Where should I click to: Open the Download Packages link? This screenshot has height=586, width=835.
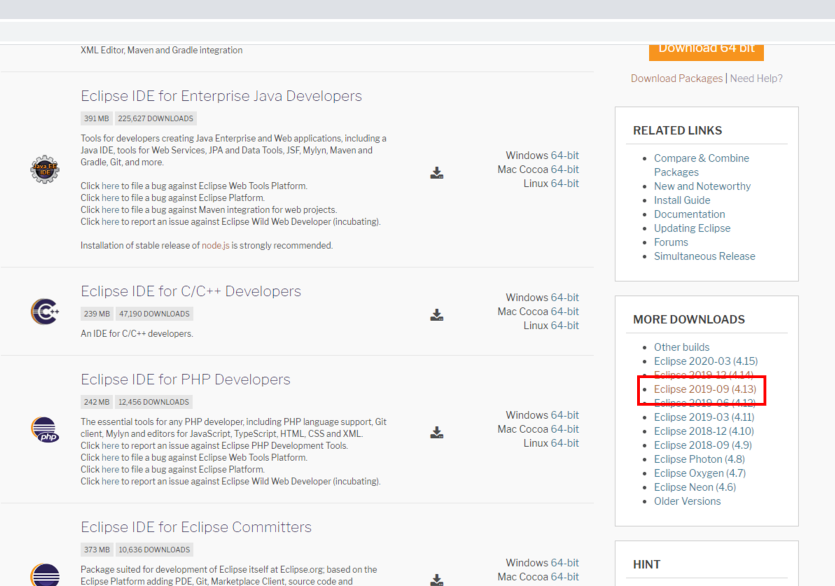pyautogui.click(x=677, y=78)
